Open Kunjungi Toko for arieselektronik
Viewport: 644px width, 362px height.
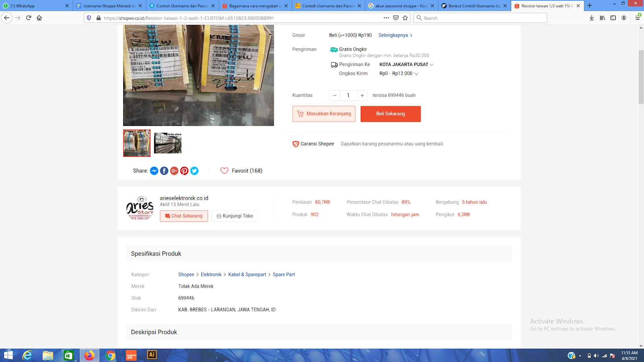[x=235, y=216]
